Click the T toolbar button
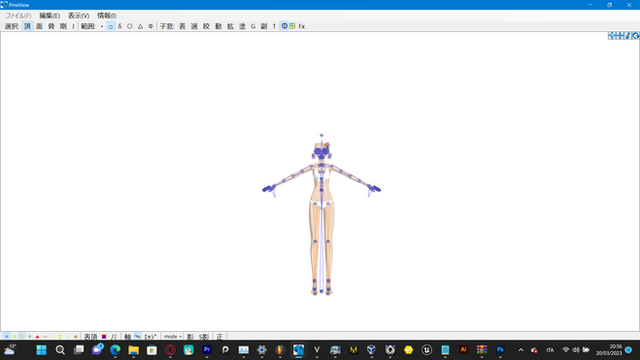The width and height of the screenshot is (640, 360). point(274,26)
